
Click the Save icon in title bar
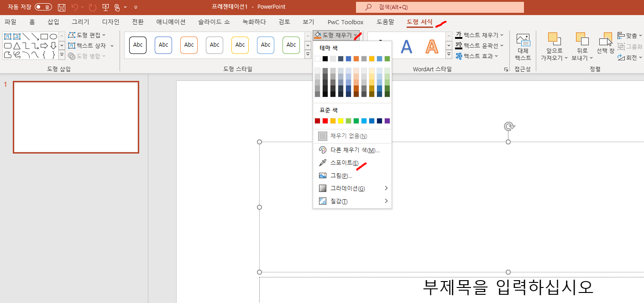coord(62,7)
